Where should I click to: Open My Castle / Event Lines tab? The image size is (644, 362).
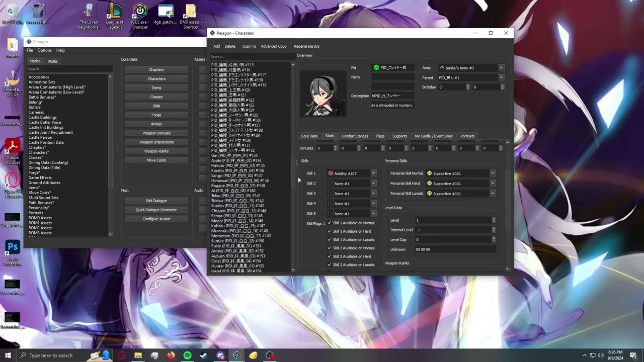coord(434,136)
